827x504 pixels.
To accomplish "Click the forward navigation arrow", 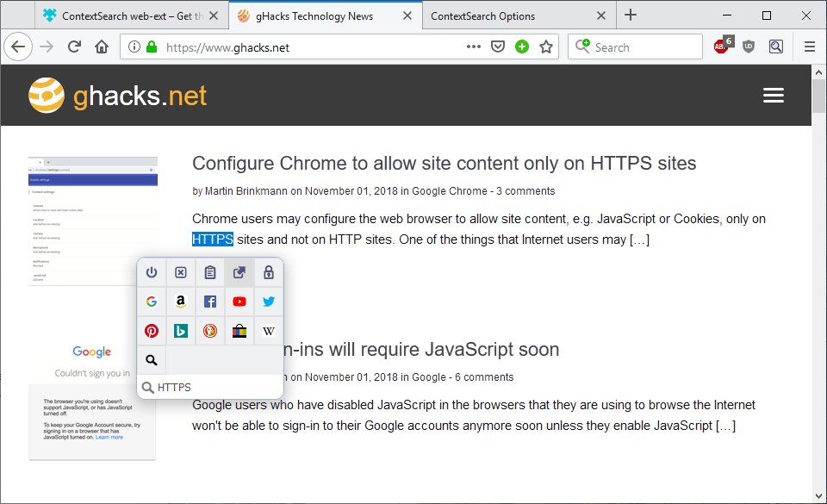I will coord(47,47).
